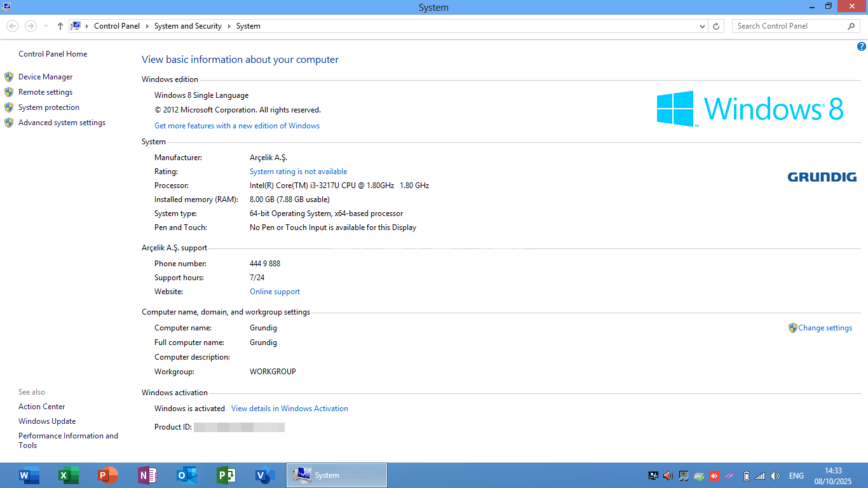
Task: Click the ENG language indicator
Action: [x=796, y=475]
